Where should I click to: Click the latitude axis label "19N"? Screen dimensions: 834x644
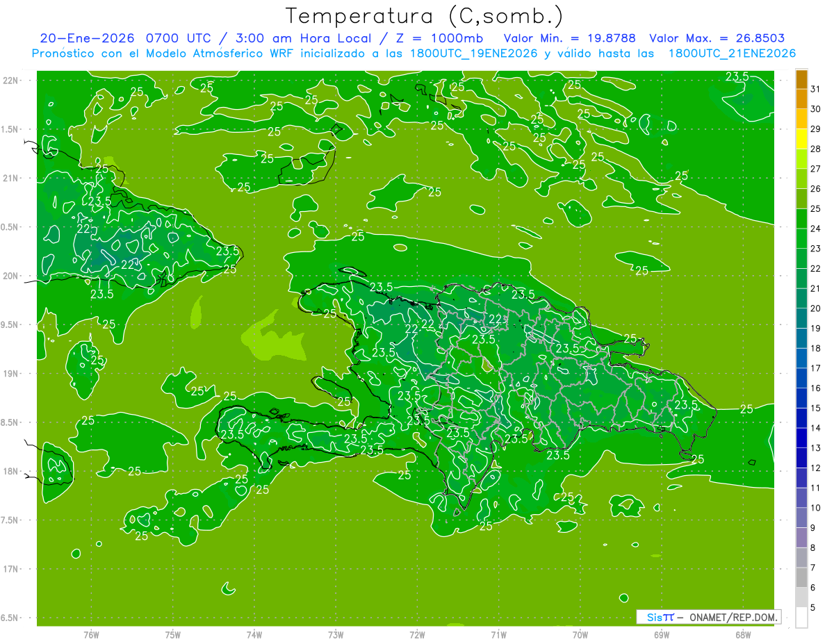[11, 374]
